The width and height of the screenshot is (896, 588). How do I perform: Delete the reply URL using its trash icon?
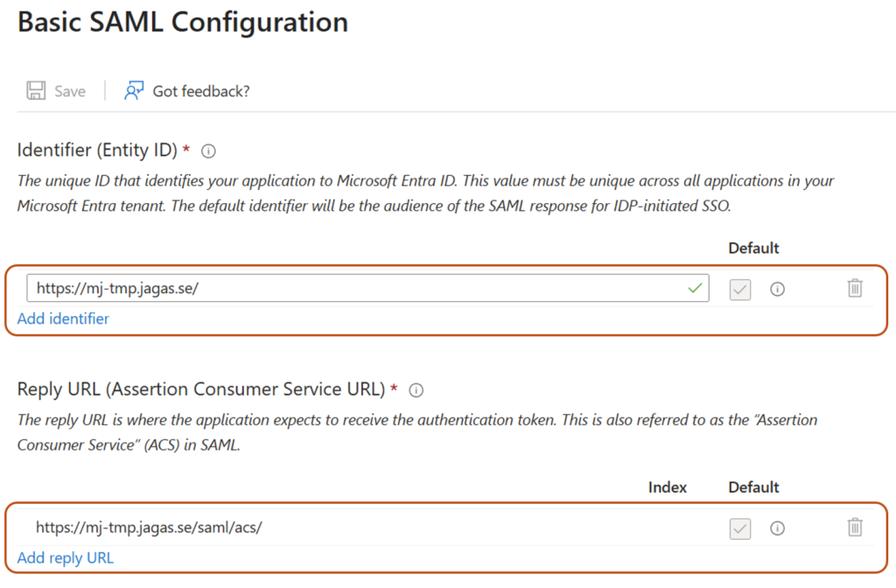(855, 527)
